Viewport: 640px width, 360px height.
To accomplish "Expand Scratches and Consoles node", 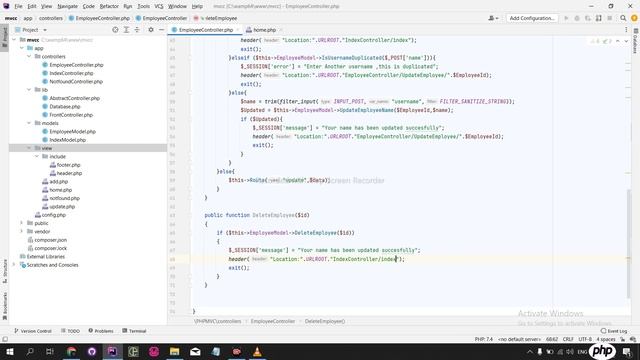I will 15,265.
